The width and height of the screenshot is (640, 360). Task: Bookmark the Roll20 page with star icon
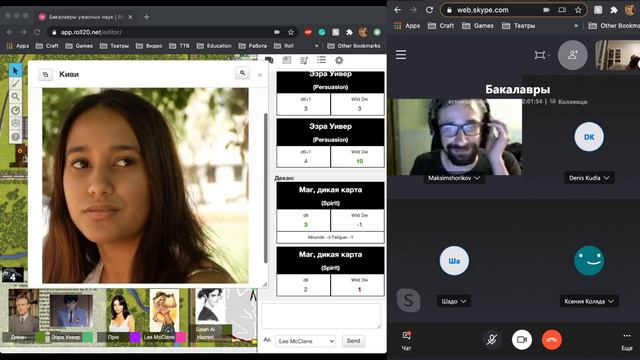click(291, 32)
